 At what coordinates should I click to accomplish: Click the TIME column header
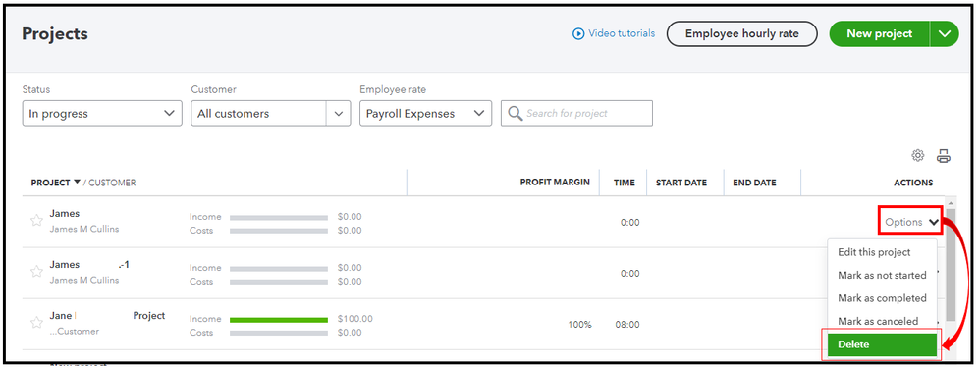624,184
